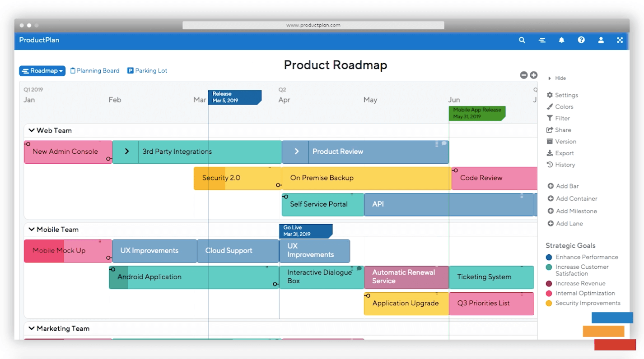Screen dimensions: 644x359
Task: Zoom out timeline with minus icon
Action: [x=524, y=75]
